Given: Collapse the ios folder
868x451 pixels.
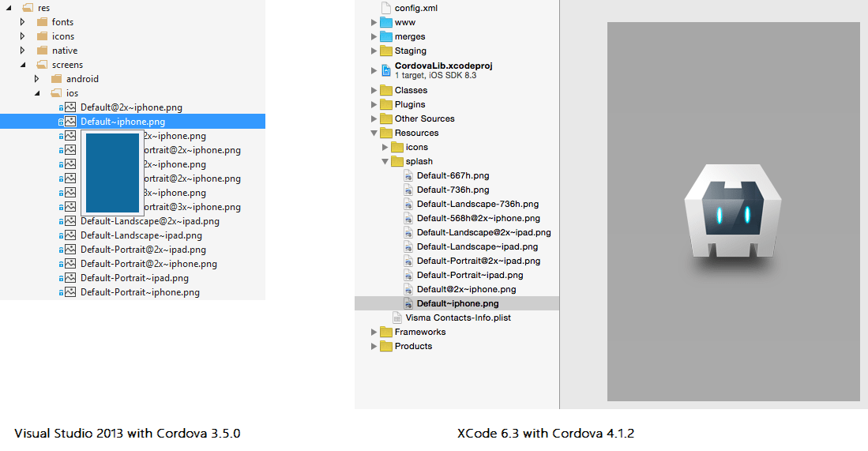Looking at the screenshot, I should [37, 93].
